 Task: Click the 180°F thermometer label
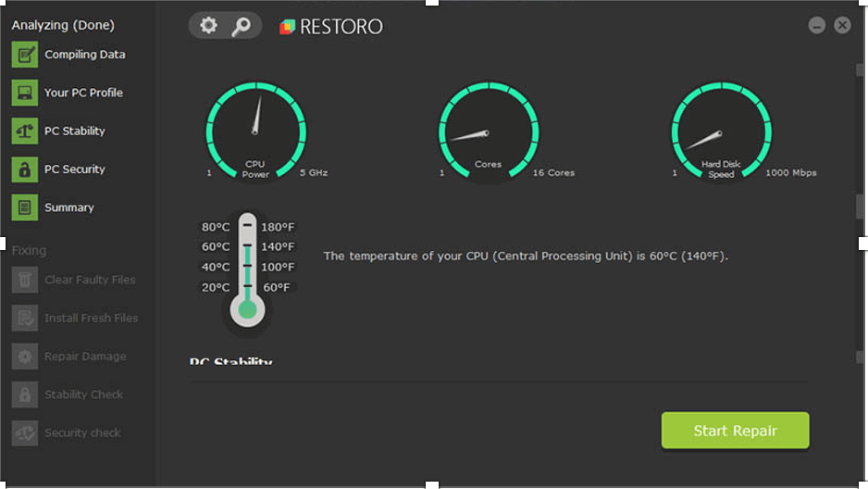click(x=278, y=227)
